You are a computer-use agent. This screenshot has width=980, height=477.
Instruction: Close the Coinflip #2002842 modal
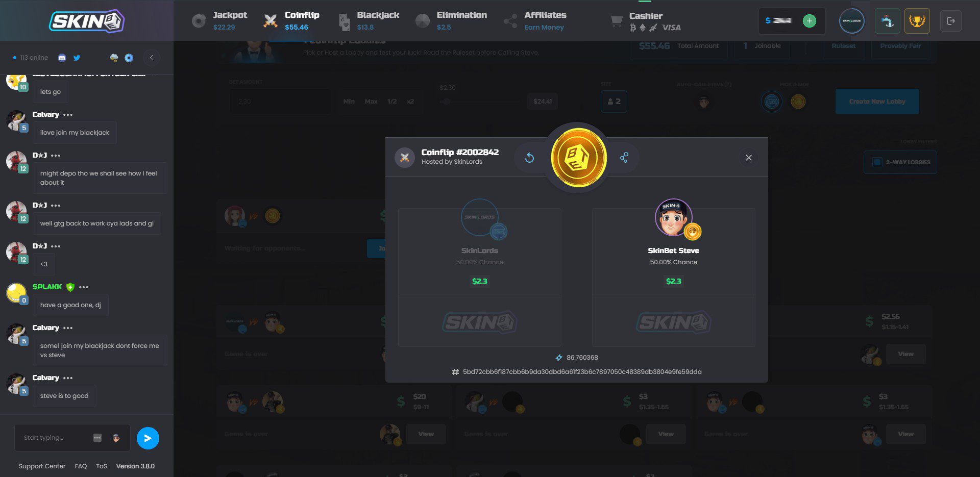(749, 158)
